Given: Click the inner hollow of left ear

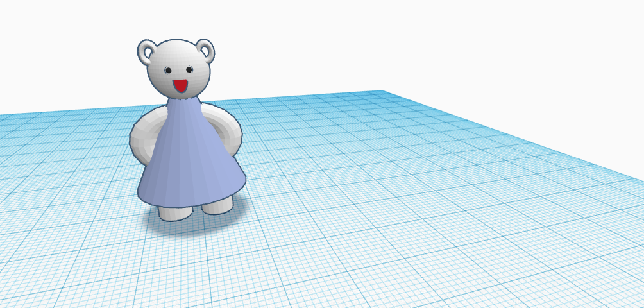Looking at the screenshot, I should tap(148, 53).
